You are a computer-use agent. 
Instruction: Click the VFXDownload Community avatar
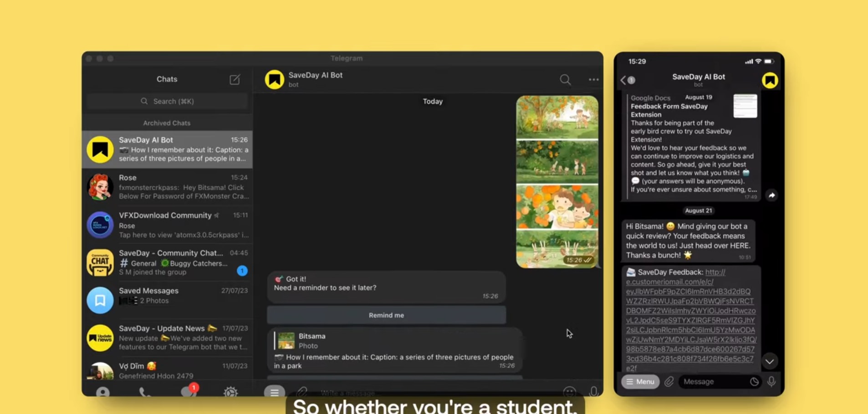click(100, 225)
